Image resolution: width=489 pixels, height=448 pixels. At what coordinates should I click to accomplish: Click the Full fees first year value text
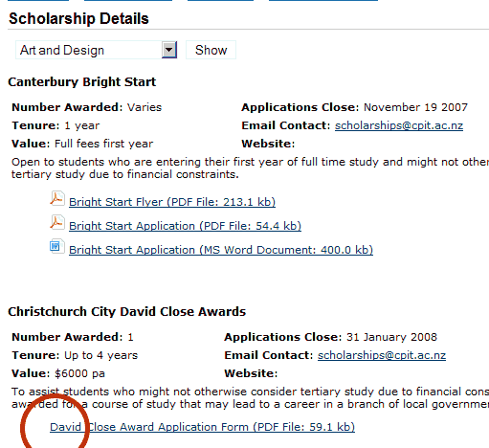pos(103,144)
